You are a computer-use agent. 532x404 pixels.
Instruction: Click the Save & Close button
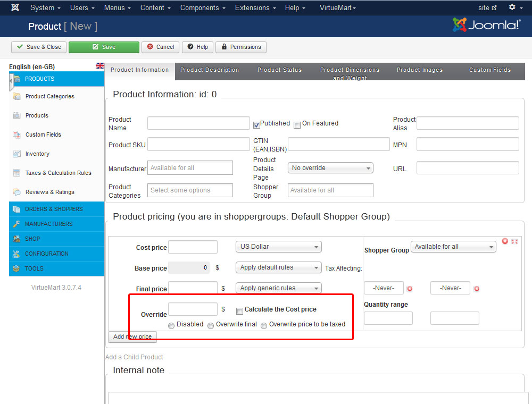coord(39,47)
